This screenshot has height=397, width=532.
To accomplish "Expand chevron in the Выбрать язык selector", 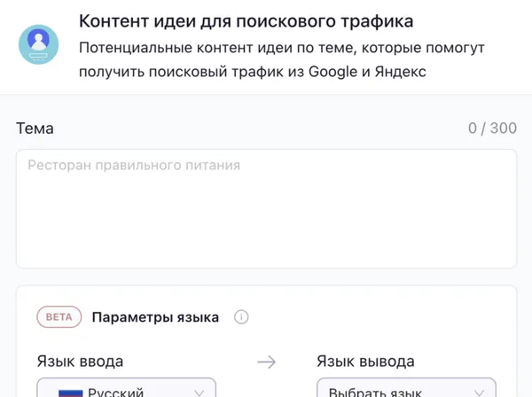I will [479, 392].
